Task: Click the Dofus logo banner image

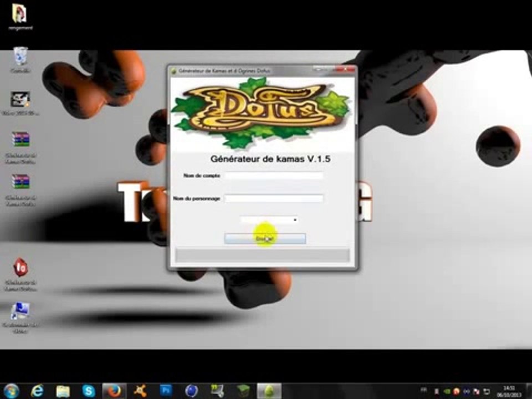Action: (261, 114)
